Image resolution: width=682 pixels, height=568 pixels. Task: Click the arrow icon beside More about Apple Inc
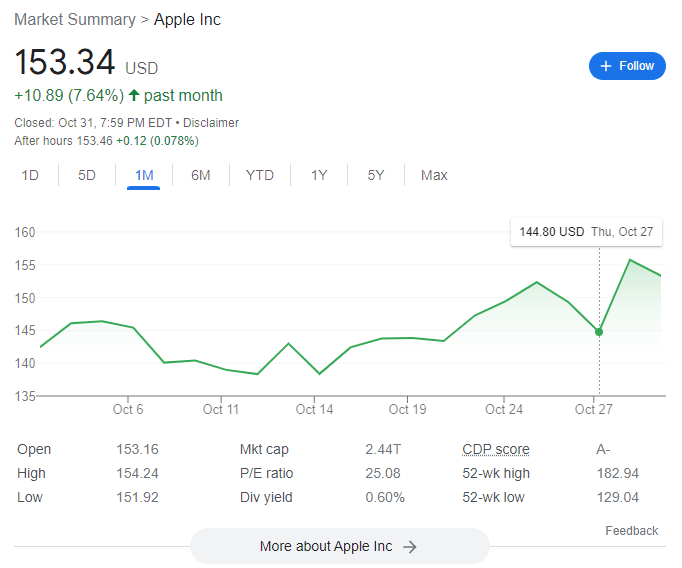click(410, 547)
